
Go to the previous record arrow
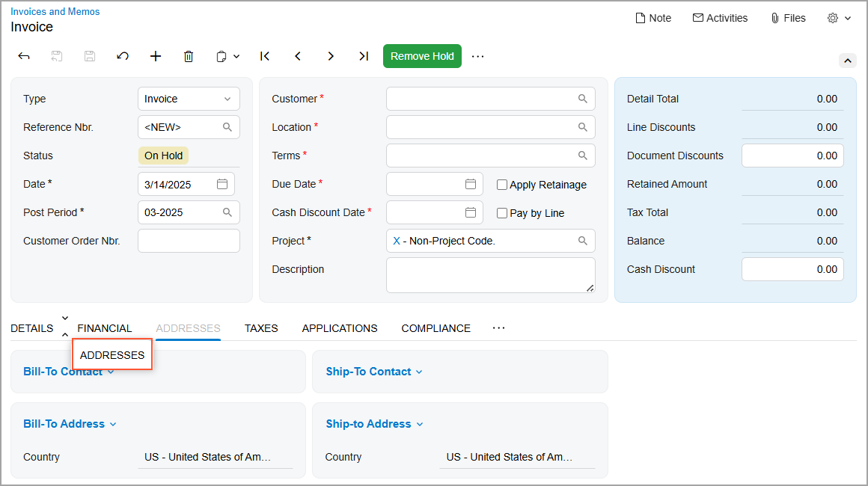pyautogui.click(x=298, y=56)
